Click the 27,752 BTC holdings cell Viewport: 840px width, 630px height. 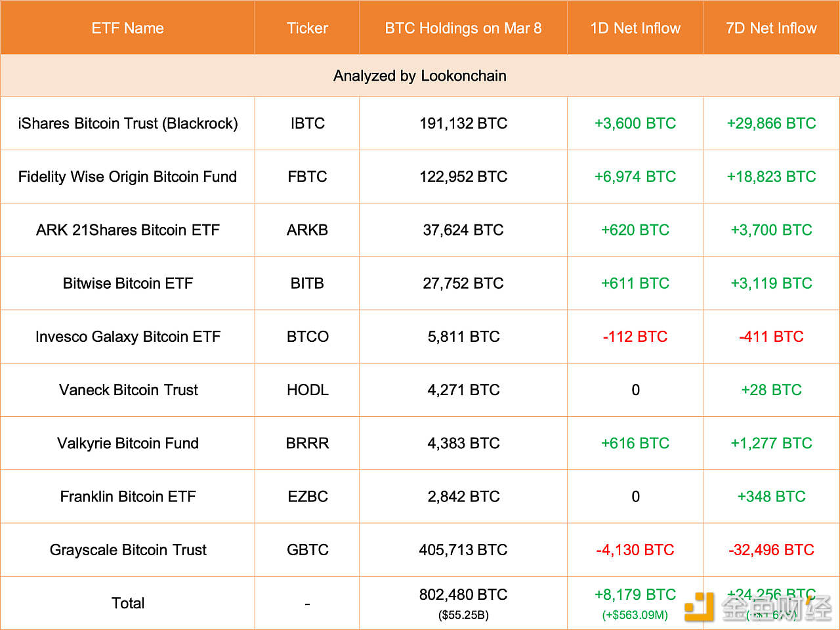(x=463, y=283)
